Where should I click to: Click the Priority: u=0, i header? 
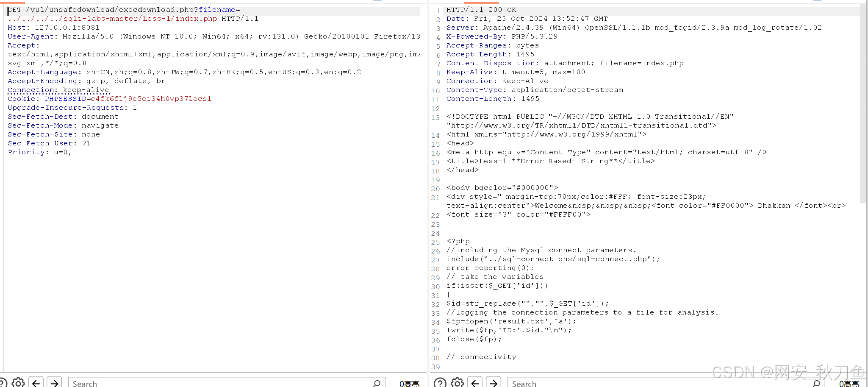pyautogui.click(x=44, y=152)
